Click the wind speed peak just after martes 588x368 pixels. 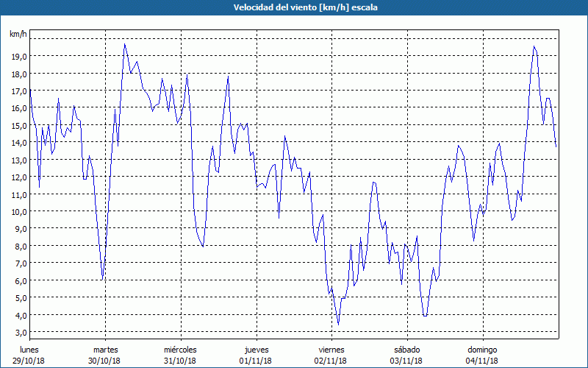(125, 44)
